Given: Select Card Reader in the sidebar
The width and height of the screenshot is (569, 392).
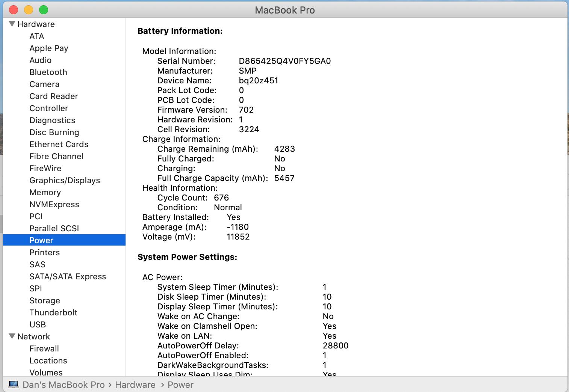Looking at the screenshot, I should pos(54,96).
